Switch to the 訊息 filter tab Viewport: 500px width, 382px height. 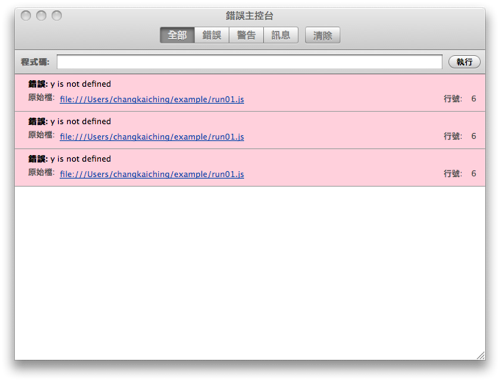[281, 35]
